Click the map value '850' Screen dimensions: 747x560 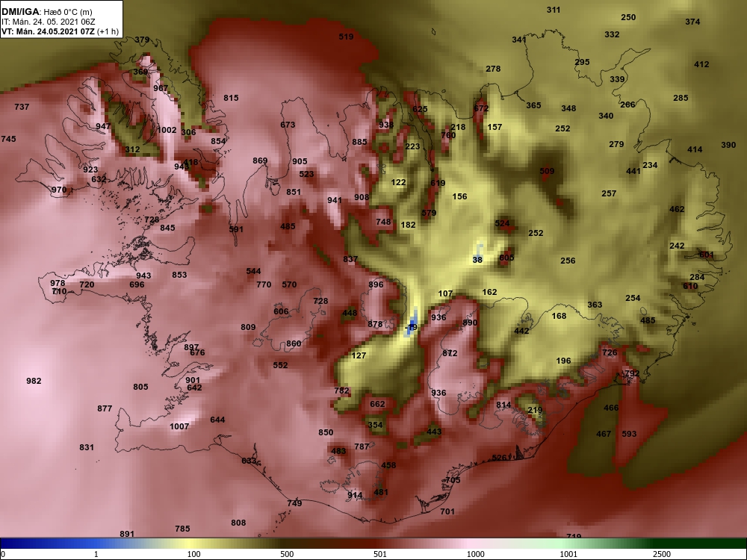tap(326, 432)
